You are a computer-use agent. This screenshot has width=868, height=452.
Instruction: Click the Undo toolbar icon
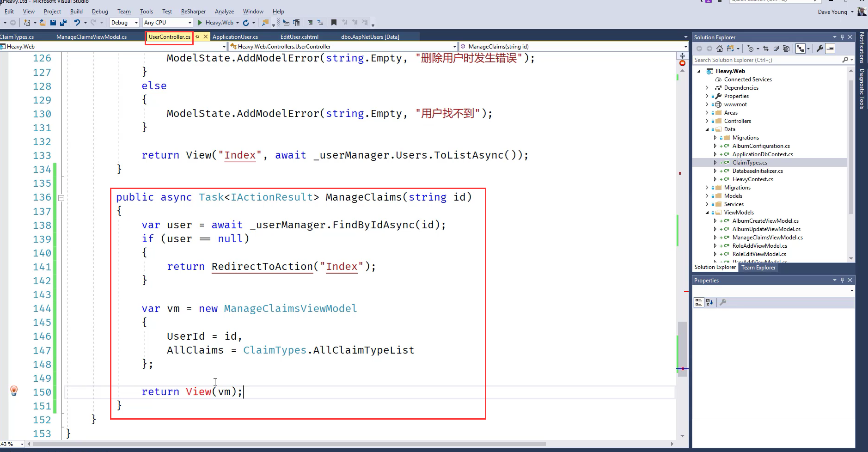(77, 23)
